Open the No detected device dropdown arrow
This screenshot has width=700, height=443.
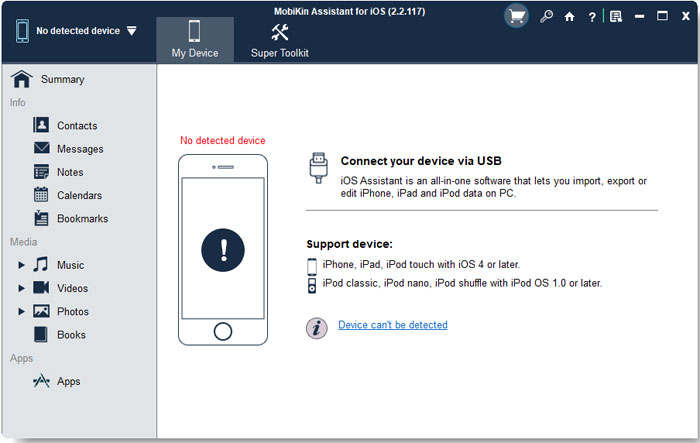click(x=131, y=31)
